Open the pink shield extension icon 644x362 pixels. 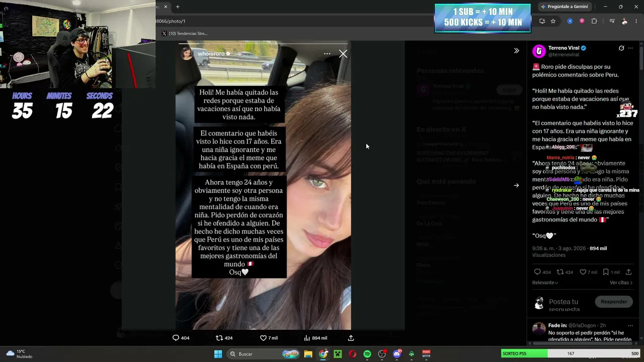coord(582,21)
